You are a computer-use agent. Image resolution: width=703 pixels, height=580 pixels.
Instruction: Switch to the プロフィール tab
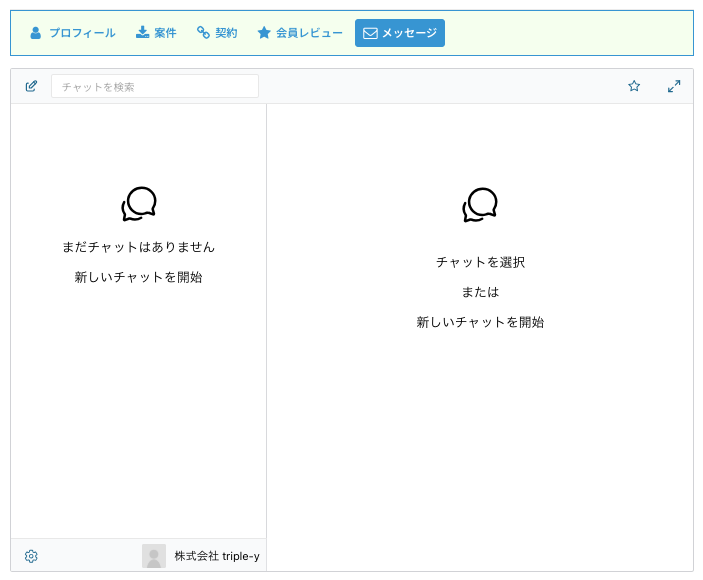pos(82,33)
